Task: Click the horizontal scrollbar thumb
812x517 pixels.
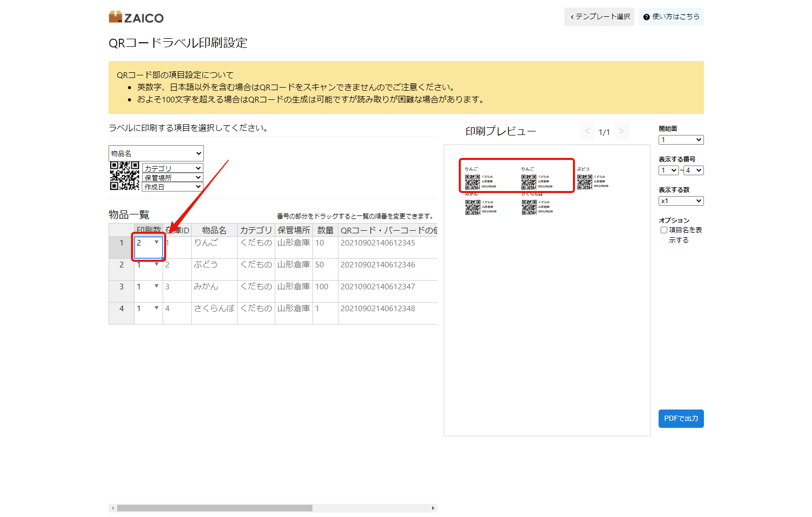Action: tap(215, 508)
